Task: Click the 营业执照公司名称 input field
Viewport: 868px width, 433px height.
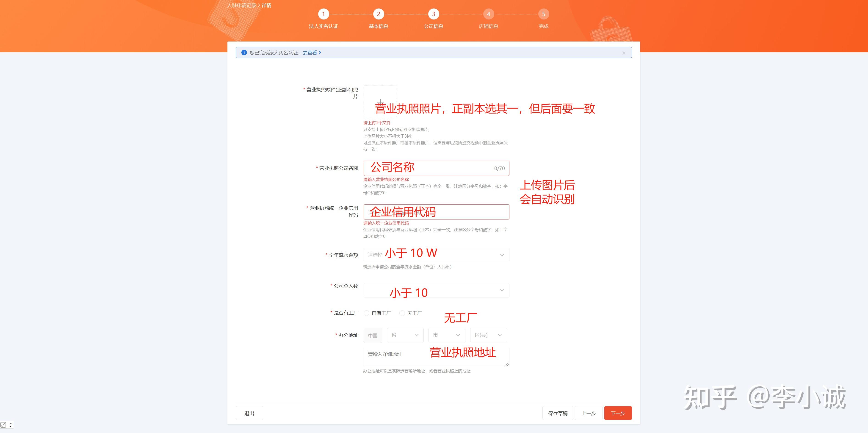Action: coord(436,168)
